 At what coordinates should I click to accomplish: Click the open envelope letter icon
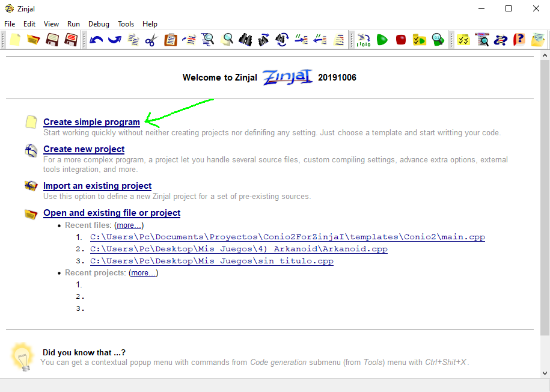(x=538, y=40)
